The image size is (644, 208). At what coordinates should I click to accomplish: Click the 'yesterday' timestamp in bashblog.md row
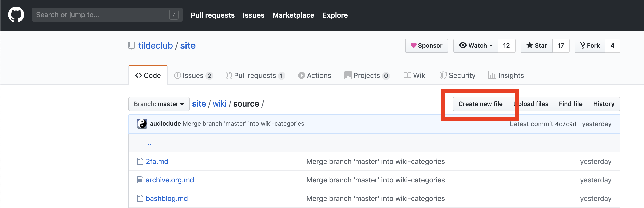(x=596, y=198)
